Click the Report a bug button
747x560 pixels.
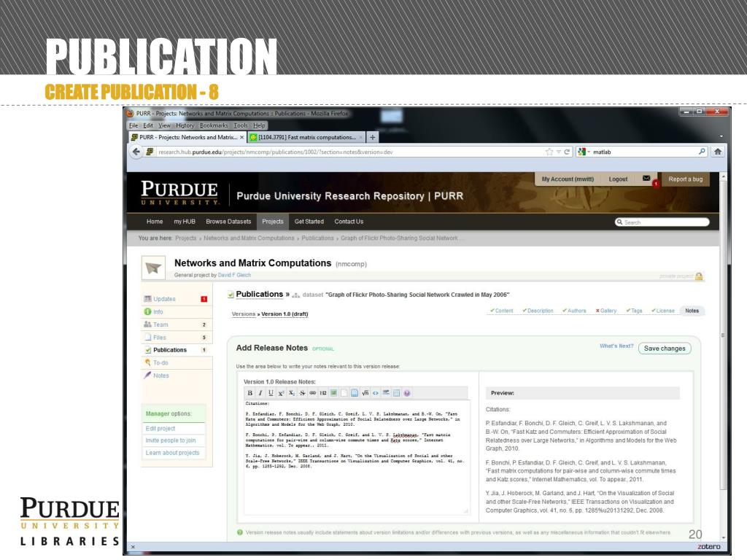click(x=685, y=179)
